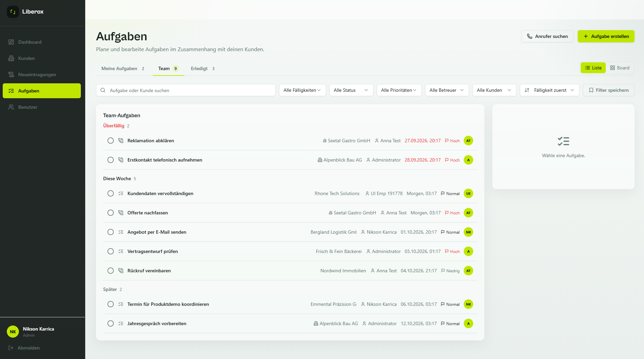Click phone icon of Erstkontakt telefonisch aufnehmen
This screenshot has height=359, width=644.
pos(121,160)
